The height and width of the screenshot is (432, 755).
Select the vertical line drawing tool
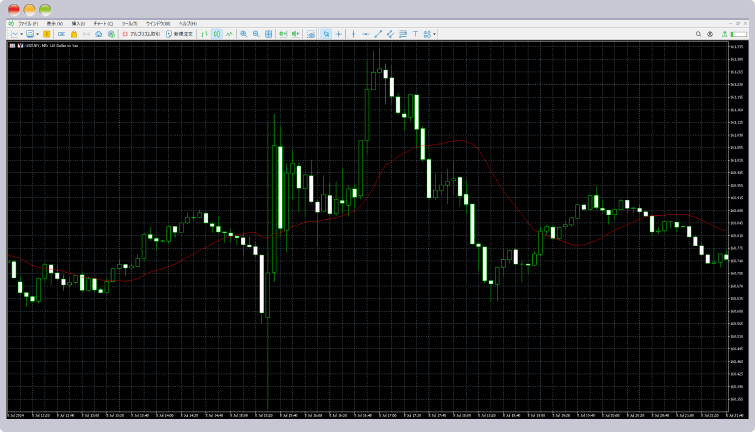[x=353, y=34]
